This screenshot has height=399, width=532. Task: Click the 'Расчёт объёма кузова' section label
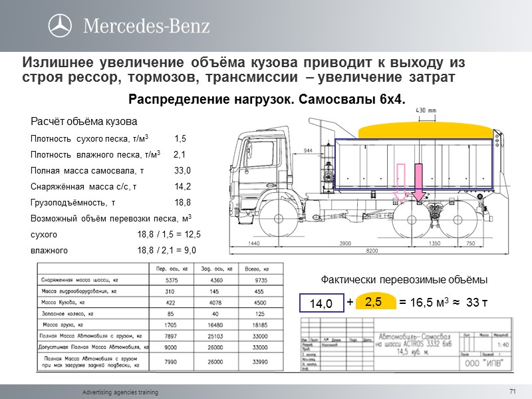click(84, 122)
